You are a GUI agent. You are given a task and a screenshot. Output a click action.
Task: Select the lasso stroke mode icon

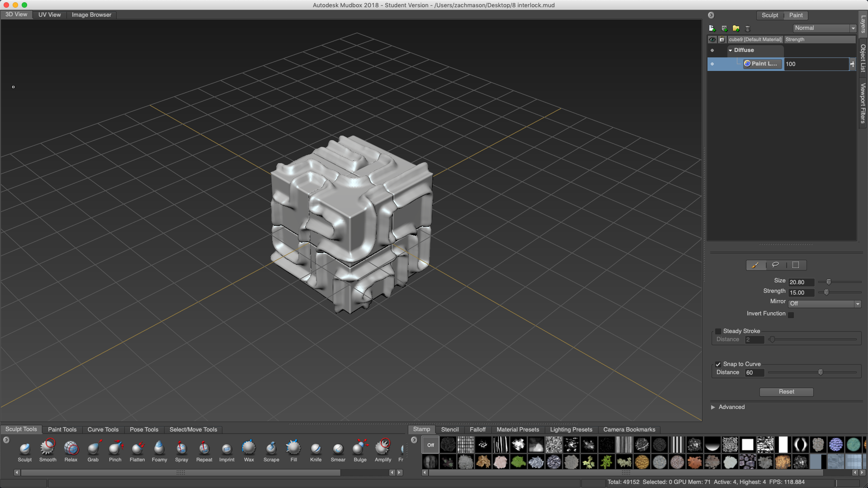[775, 265]
